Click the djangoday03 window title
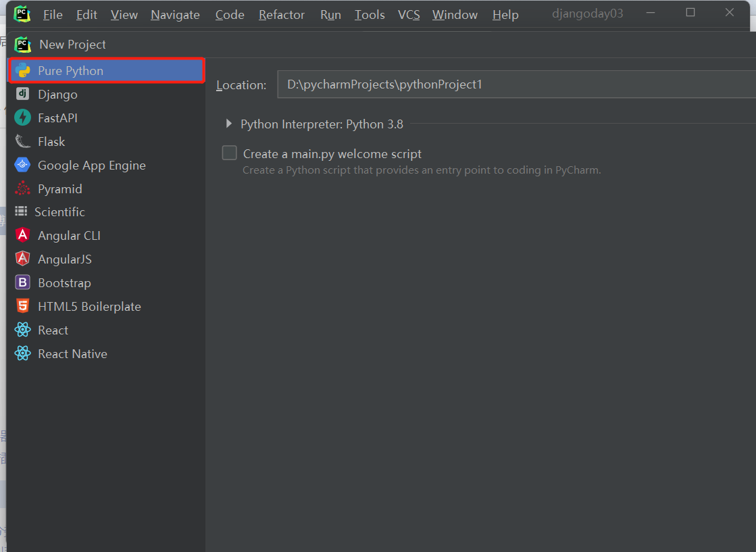The width and height of the screenshot is (756, 552). click(587, 14)
